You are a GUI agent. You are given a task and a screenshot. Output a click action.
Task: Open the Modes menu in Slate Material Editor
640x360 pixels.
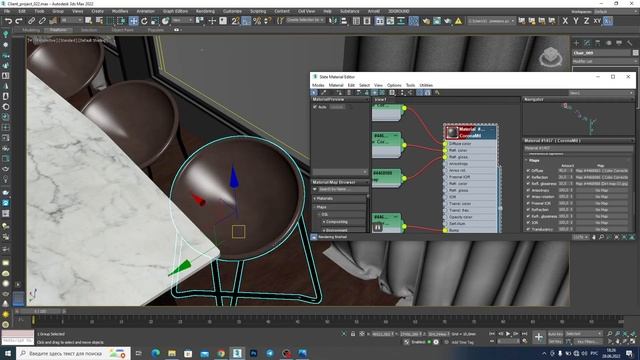click(318, 85)
